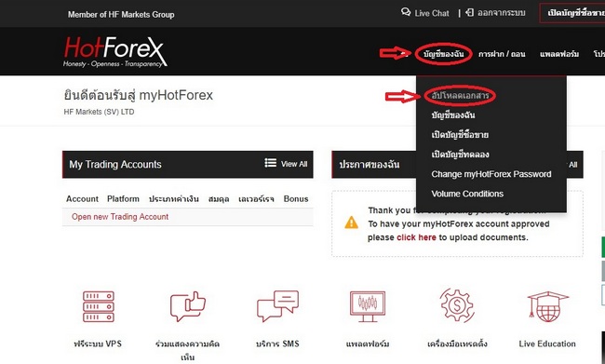
Task: Click the trading tools gear dollar icon
Action: (457, 305)
